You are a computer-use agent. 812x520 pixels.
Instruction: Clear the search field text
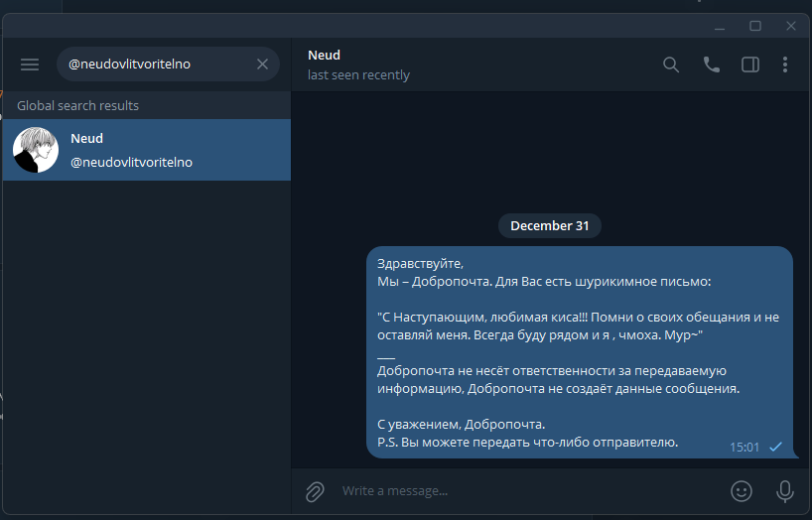[262, 65]
